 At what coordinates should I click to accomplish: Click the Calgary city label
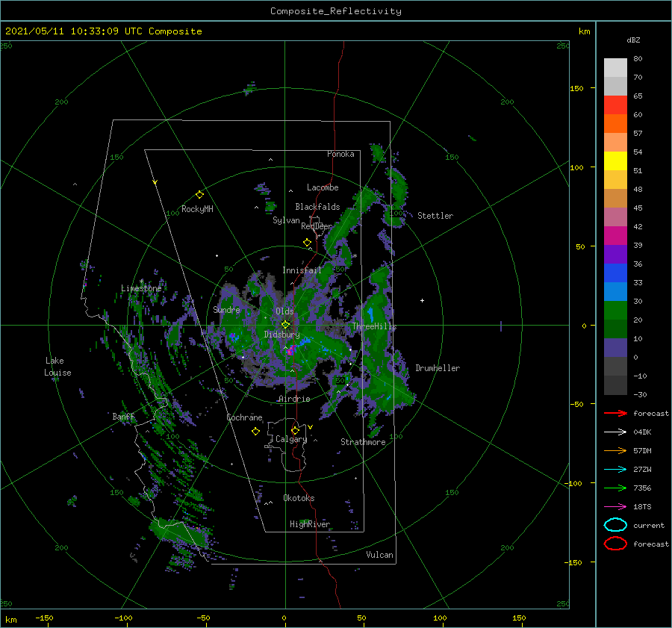click(x=291, y=439)
